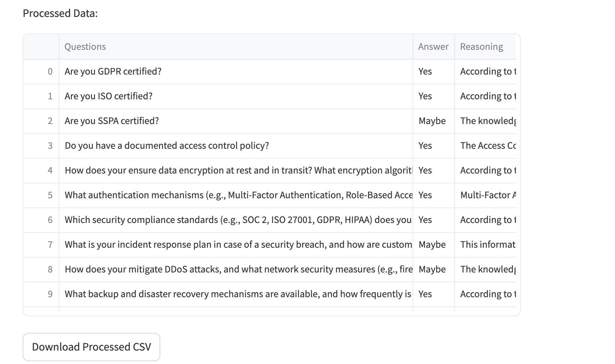Image resolution: width=615 pixels, height=364 pixels.
Task: Select the 'Are you GDPR certified?' cell
Action: point(113,71)
